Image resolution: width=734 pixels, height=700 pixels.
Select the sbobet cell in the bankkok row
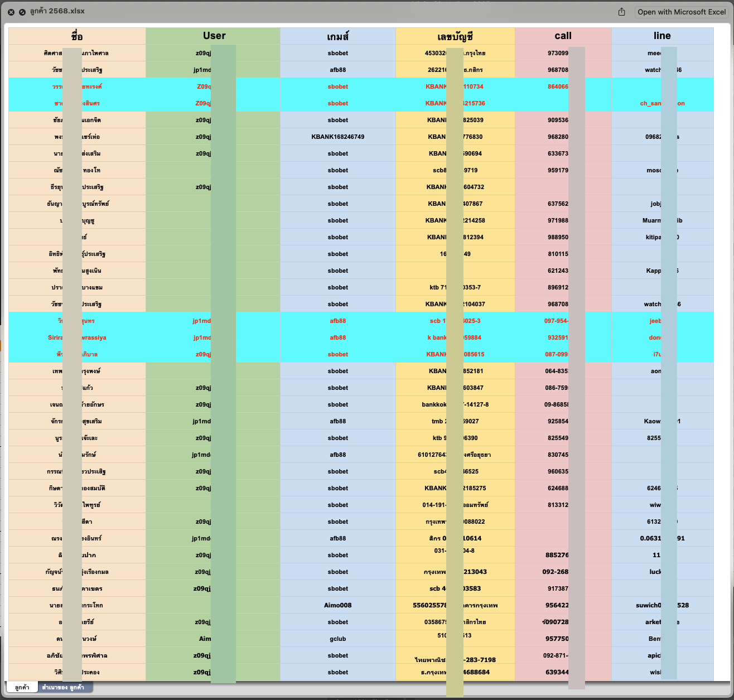coord(338,404)
